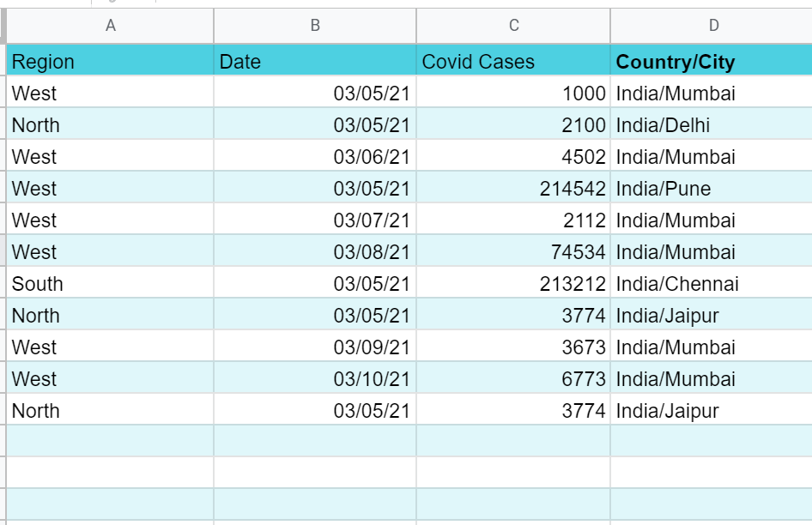This screenshot has height=525, width=812.
Task: Click India/Mumbai cell in the 74534 row
Action: (x=712, y=251)
